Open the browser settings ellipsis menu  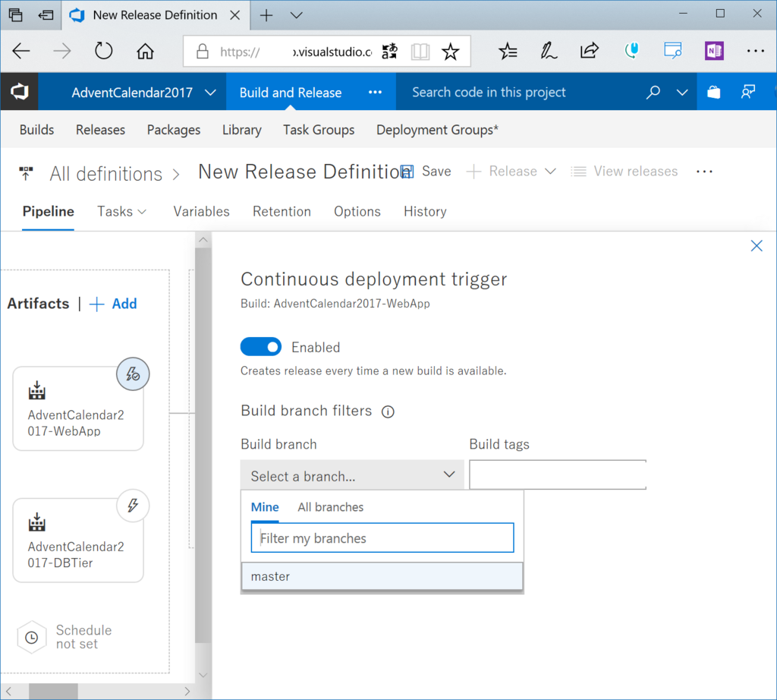pyautogui.click(x=755, y=51)
